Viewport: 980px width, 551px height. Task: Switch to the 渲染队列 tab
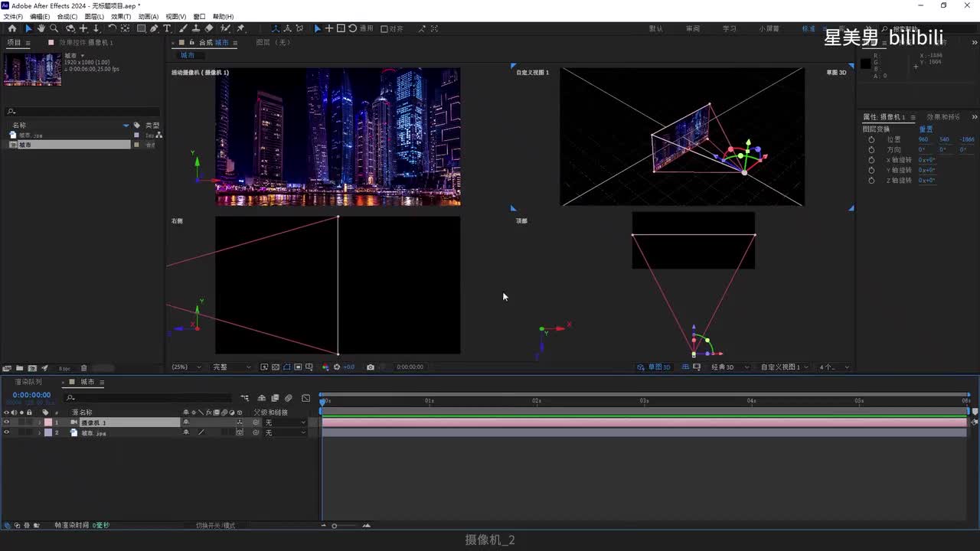coord(28,382)
